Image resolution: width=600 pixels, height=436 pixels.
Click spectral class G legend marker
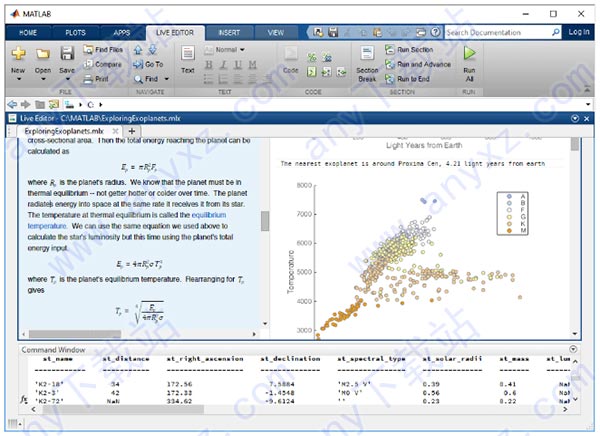click(x=509, y=217)
